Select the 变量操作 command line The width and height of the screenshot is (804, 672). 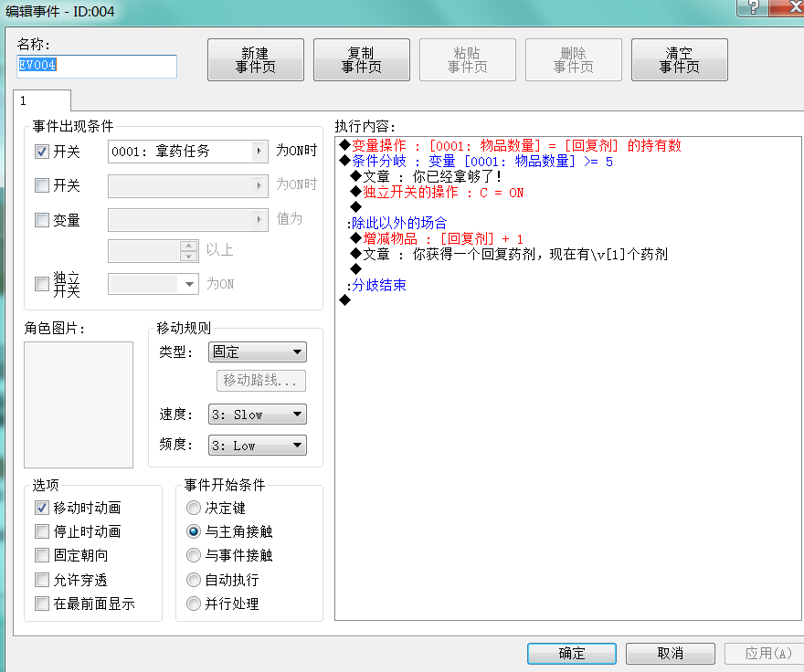(510, 145)
